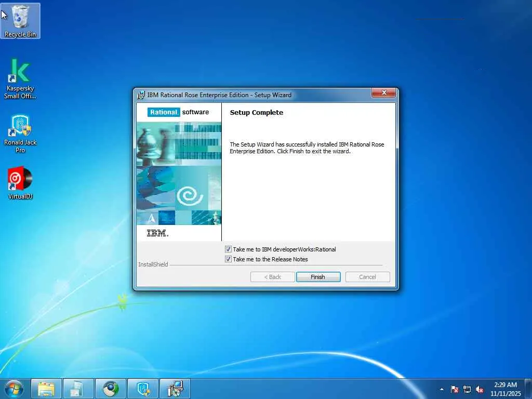
Task: Open the document program pinned beside Explorer
Action: click(78, 389)
